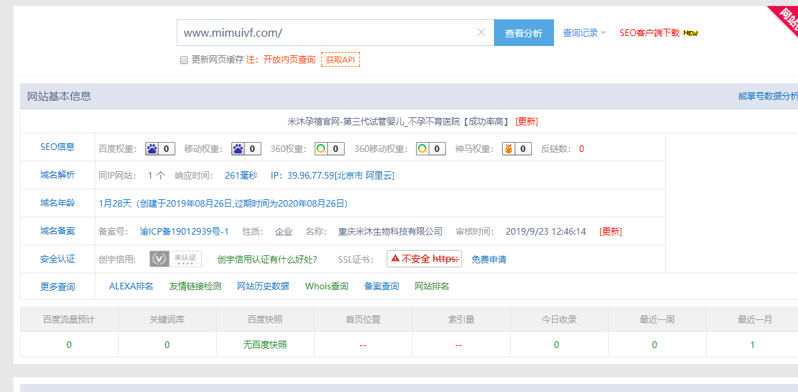Click the 最近一月 value 1
Screen dimensions: 798x392
[752, 345]
